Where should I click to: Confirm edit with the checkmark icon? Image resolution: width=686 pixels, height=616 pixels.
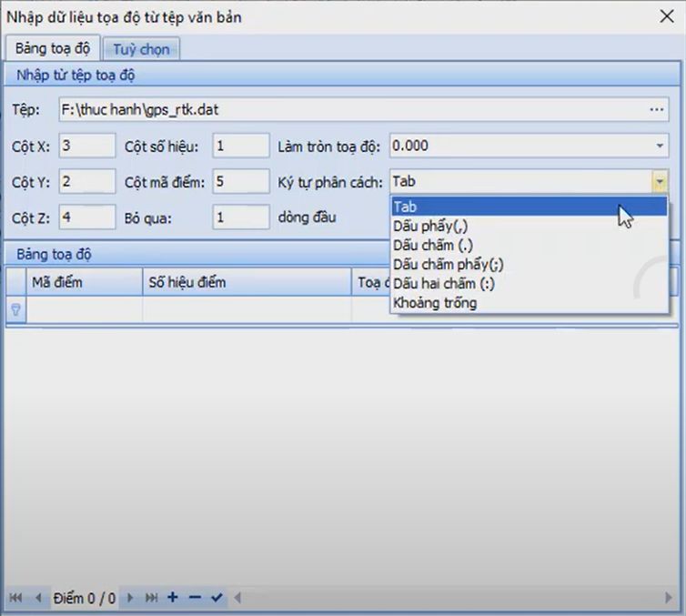(216, 598)
